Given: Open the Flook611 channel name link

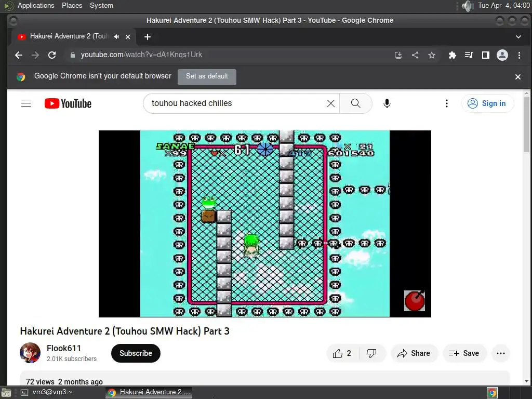Looking at the screenshot, I should pyautogui.click(x=64, y=349).
